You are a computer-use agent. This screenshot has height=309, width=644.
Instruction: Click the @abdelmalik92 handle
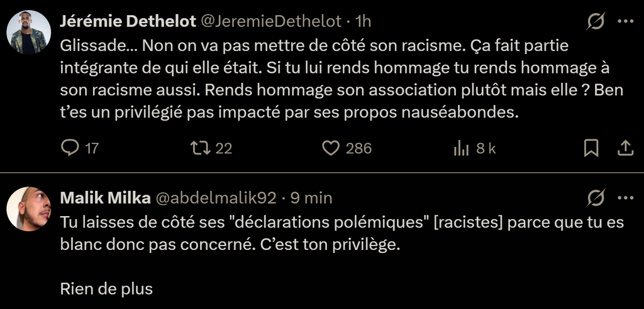pyautogui.click(x=215, y=198)
